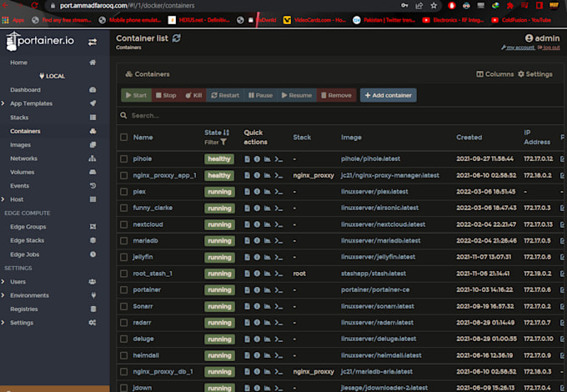Click the Stop button
567x392 pixels.
pyautogui.click(x=166, y=95)
